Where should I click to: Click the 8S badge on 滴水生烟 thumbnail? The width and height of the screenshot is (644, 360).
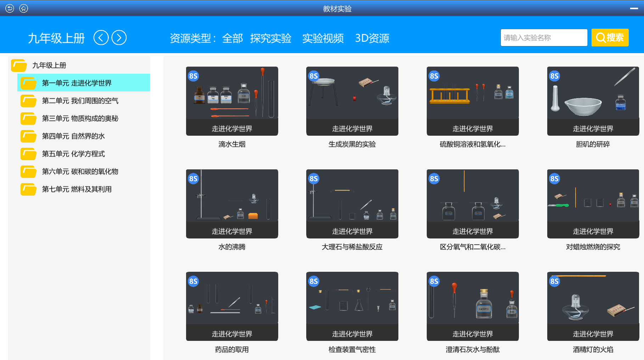pos(193,76)
